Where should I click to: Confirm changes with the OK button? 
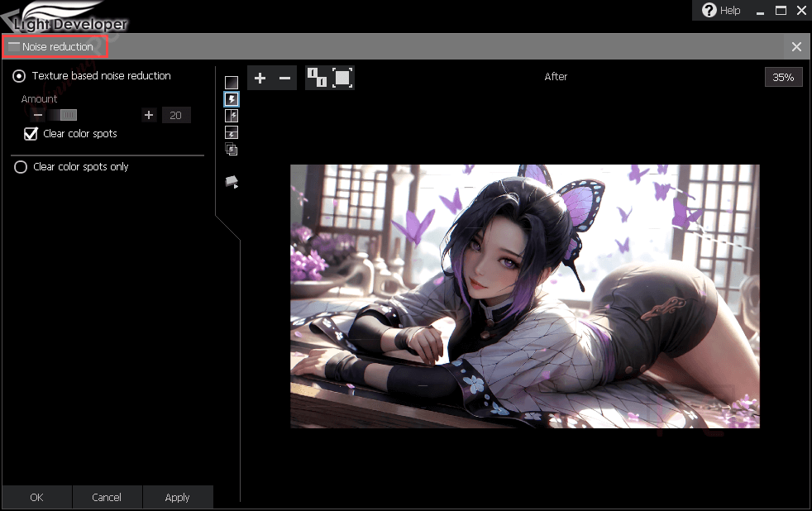point(36,497)
